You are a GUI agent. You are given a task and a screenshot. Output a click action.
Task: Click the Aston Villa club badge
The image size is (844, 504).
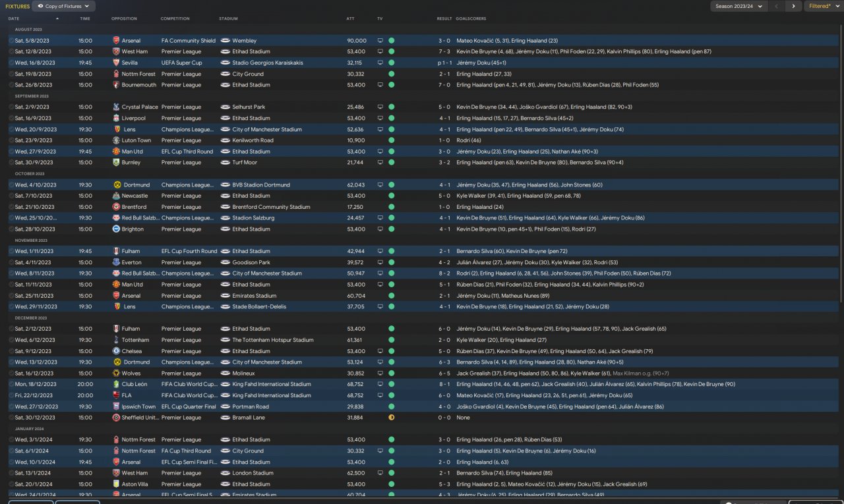click(x=117, y=484)
